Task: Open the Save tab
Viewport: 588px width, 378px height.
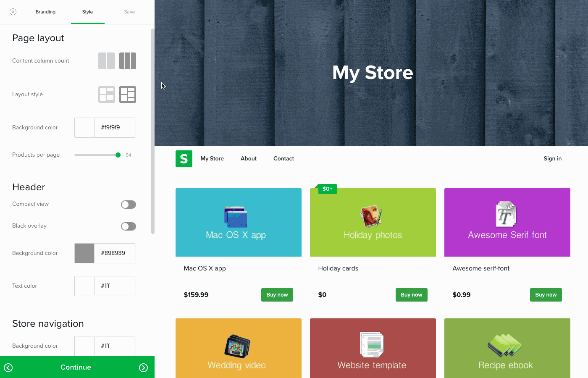Action: [129, 12]
